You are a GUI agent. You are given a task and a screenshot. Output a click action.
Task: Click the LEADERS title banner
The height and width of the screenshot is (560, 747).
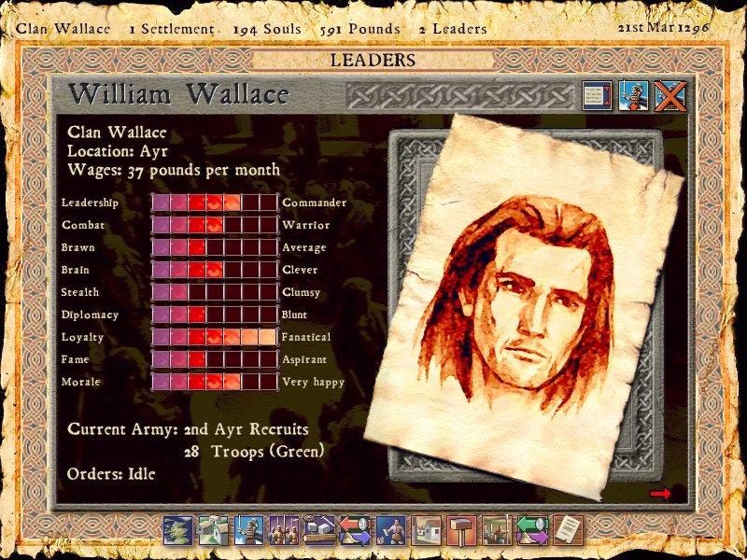click(x=373, y=61)
